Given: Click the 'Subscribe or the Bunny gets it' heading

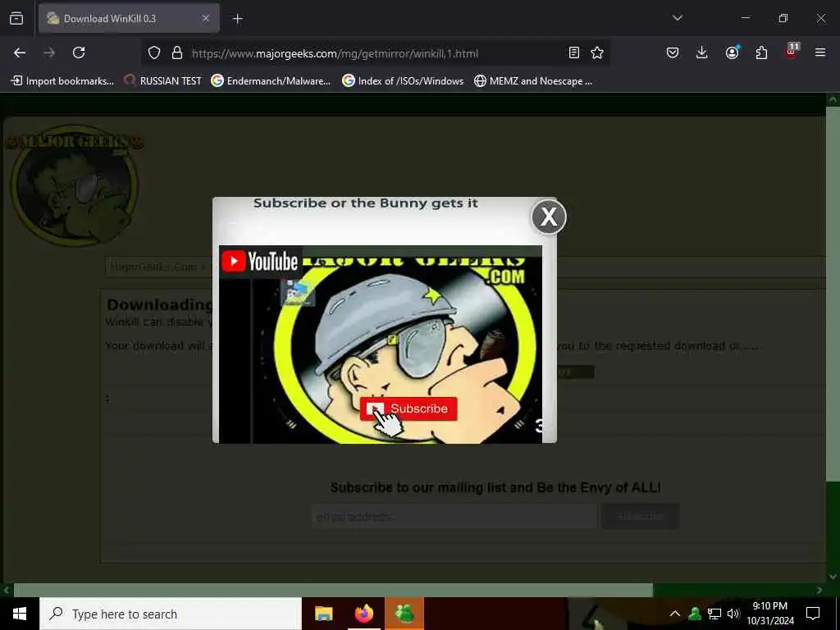Looking at the screenshot, I should [365, 203].
